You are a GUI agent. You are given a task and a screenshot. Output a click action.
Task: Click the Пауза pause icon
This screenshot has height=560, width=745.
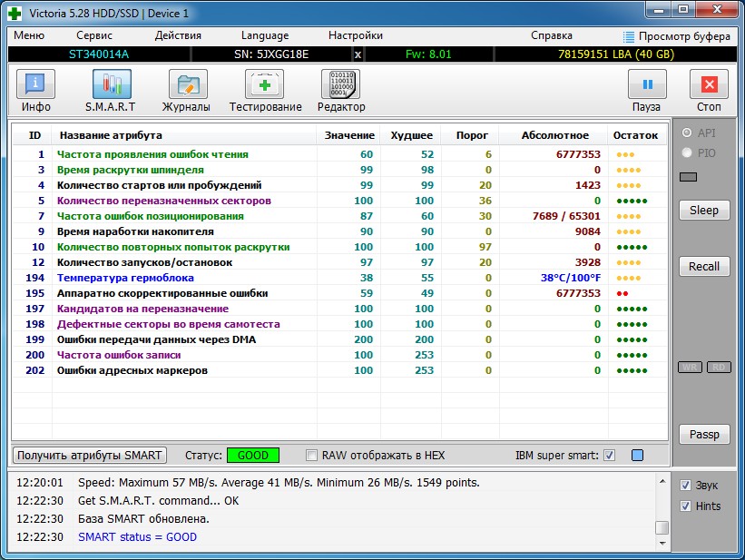647,84
